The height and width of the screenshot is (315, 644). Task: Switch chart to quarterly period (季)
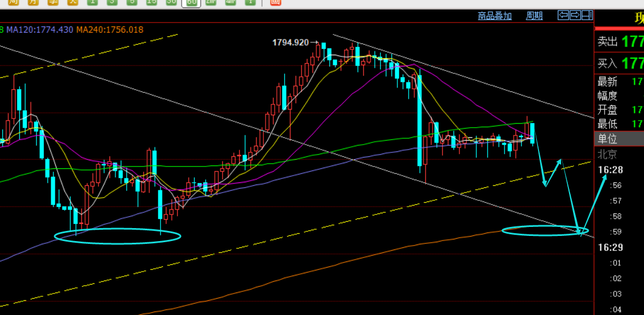point(53,2)
